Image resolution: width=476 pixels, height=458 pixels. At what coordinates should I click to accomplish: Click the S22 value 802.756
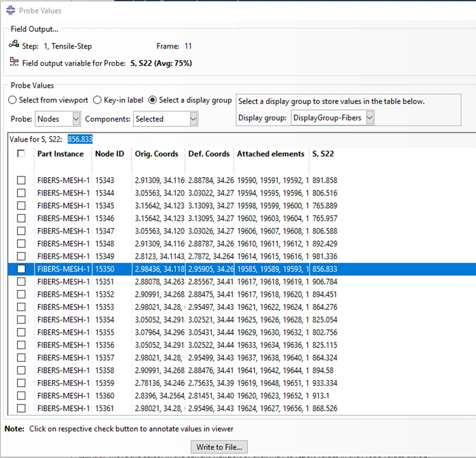(325, 333)
